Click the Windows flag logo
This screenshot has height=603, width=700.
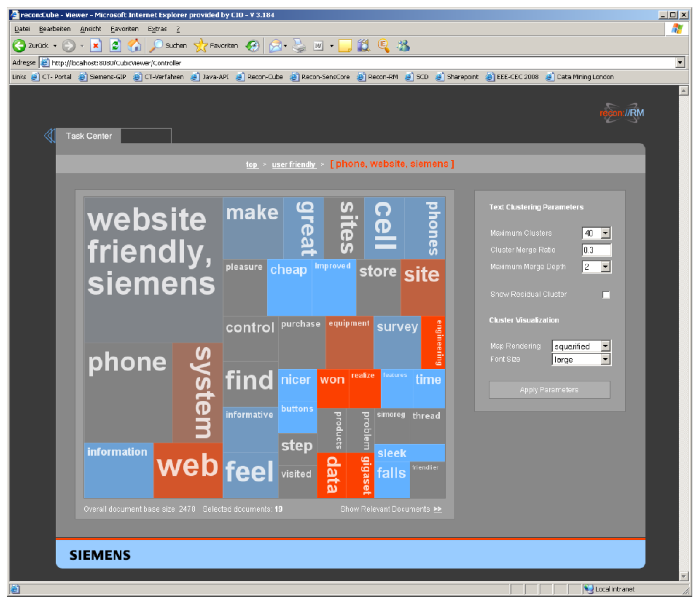click(677, 29)
